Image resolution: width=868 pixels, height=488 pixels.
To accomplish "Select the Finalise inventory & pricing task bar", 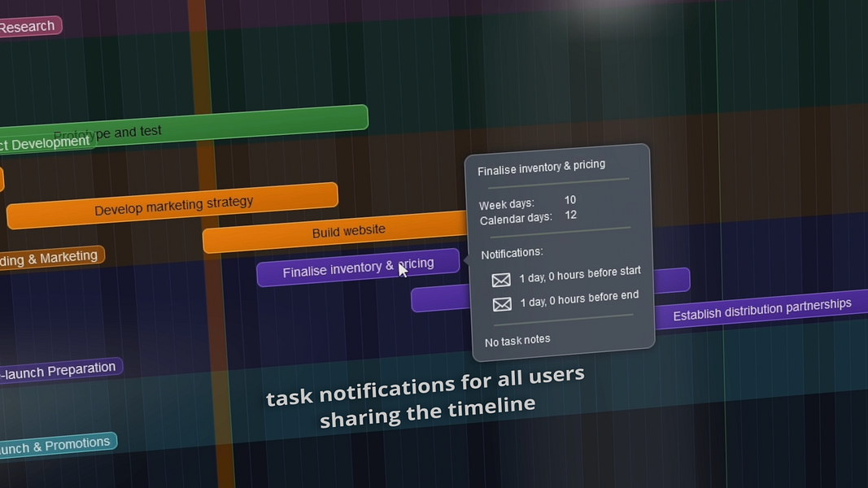I will 358,268.
